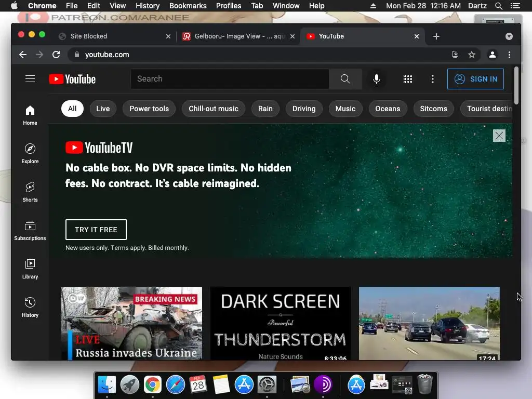Close the Site Blocked tab
Viewport: 532px width, 399px height.
(x=168, y=36)
